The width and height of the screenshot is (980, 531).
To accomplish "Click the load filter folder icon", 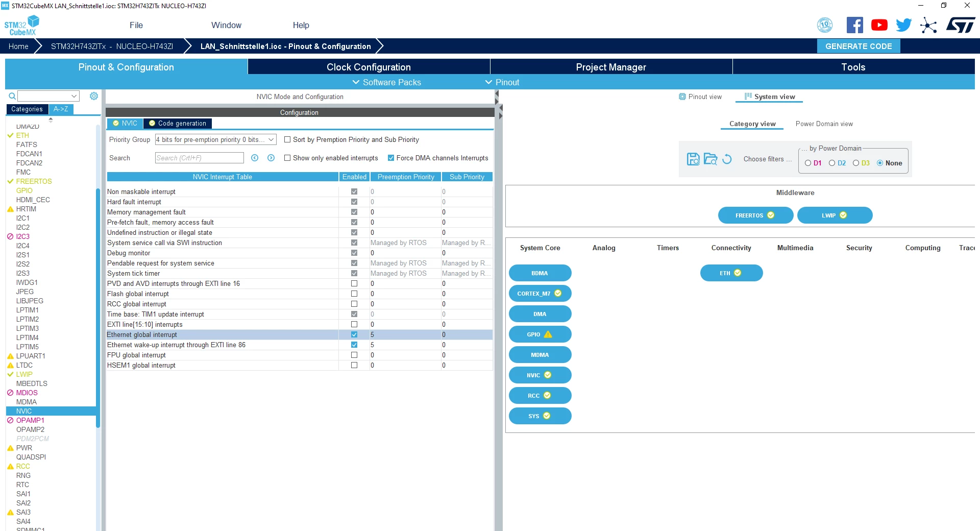I will coord(710,159).
